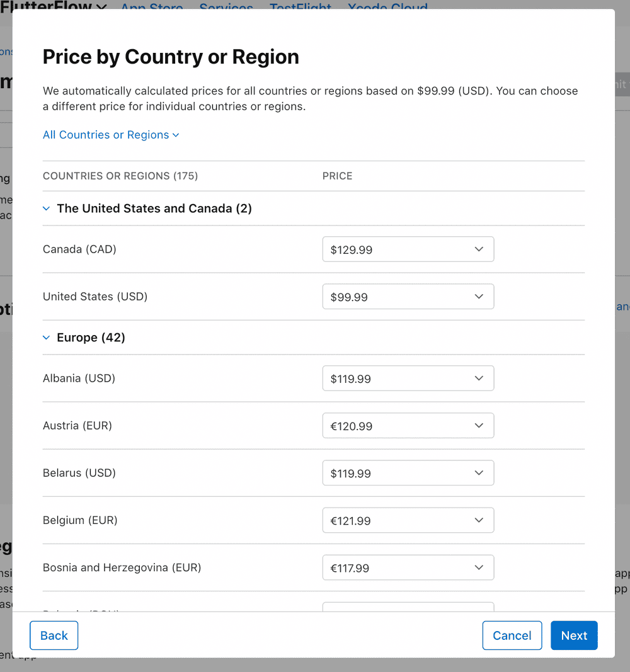Open the Belarus (USD) price dropdown
The height and width of the screenshot is (672, 630).
coord(408,473)
